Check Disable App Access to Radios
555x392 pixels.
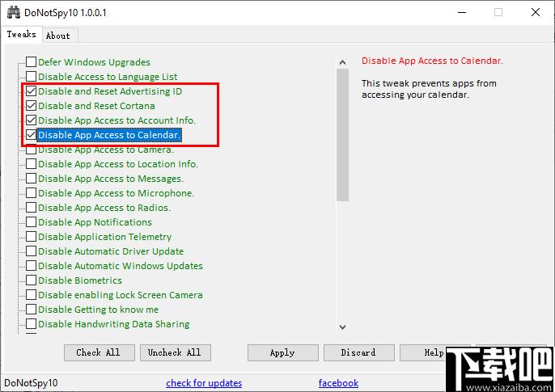[31, 207]
